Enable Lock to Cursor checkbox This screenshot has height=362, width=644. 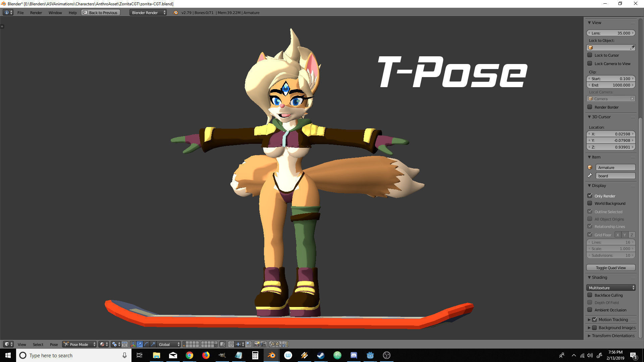[x=590, y=55]
